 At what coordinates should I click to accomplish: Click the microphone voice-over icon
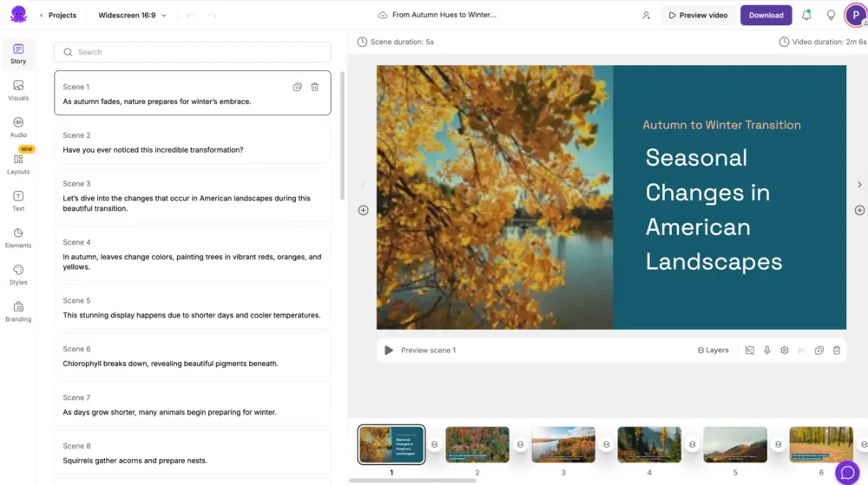(x=766, y=351)
